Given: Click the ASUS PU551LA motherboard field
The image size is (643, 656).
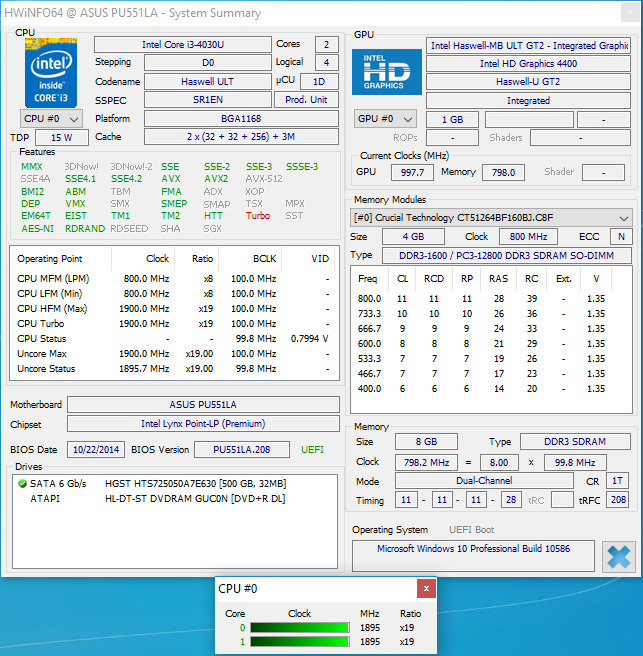Looking at the screenshot, I should [x=203, y=405].
